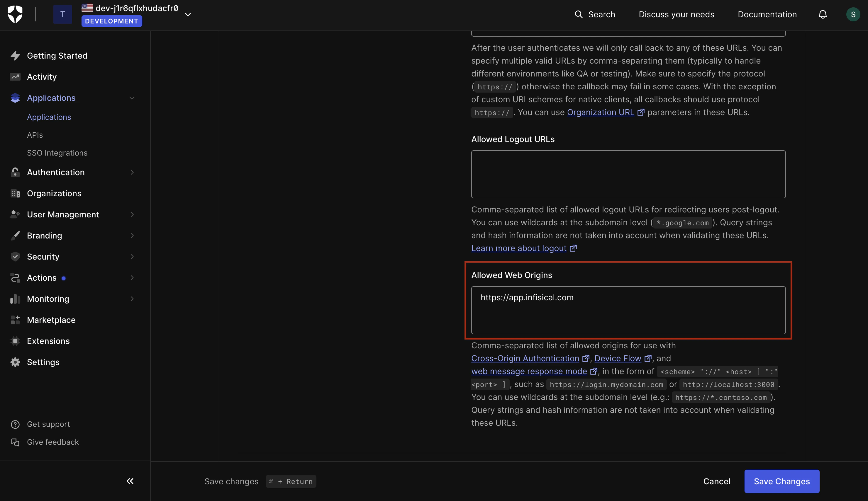Click the Activity chart icon
Image resolution: width=868 pixels, height=501 pixels.
click(15, 77)
